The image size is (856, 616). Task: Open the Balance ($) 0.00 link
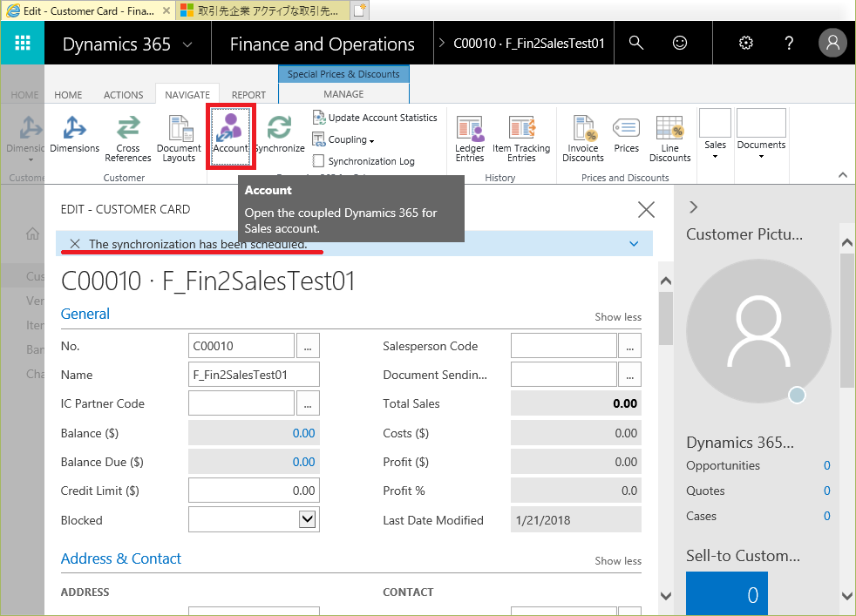coord(303,433)
